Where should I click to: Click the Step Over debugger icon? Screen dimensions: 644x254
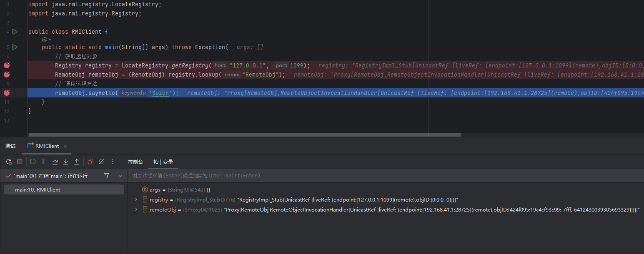click(55, 162)
